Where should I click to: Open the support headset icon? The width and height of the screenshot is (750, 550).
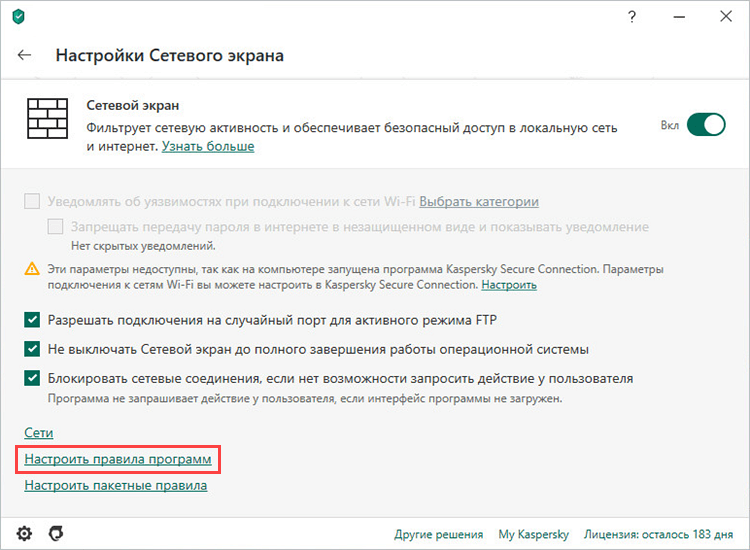(x=56, y=533)
